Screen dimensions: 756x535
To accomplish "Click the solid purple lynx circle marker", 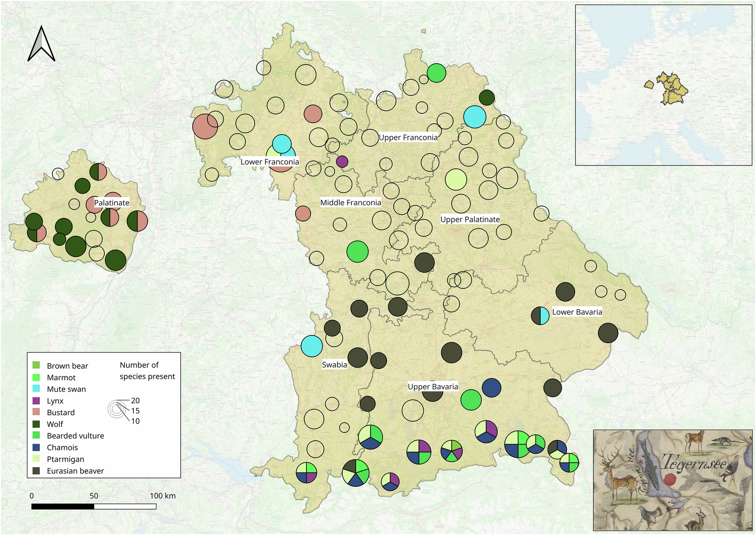I will [x=342, y=161].
